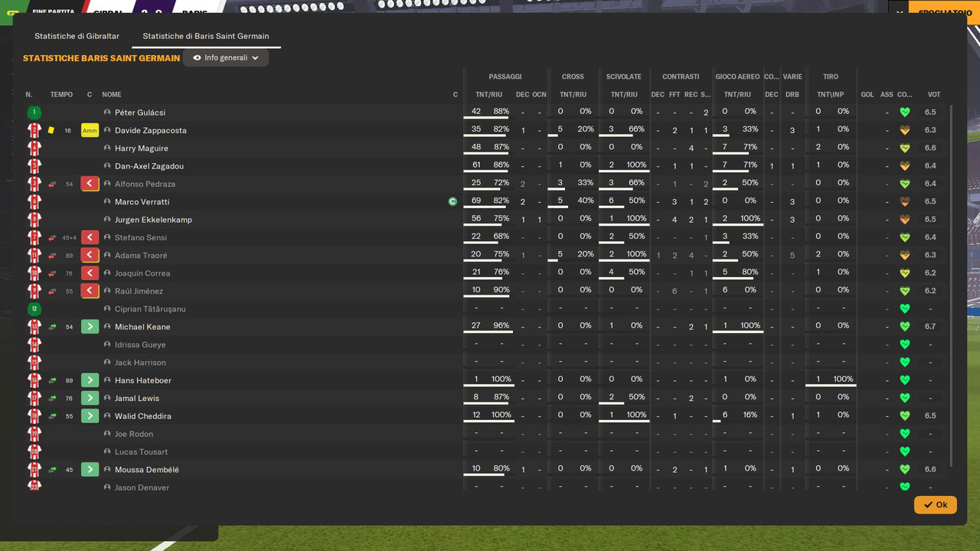Open Idrissa Gueye's player profile
The height and width of the screenshot is (551, 980).
140,345
